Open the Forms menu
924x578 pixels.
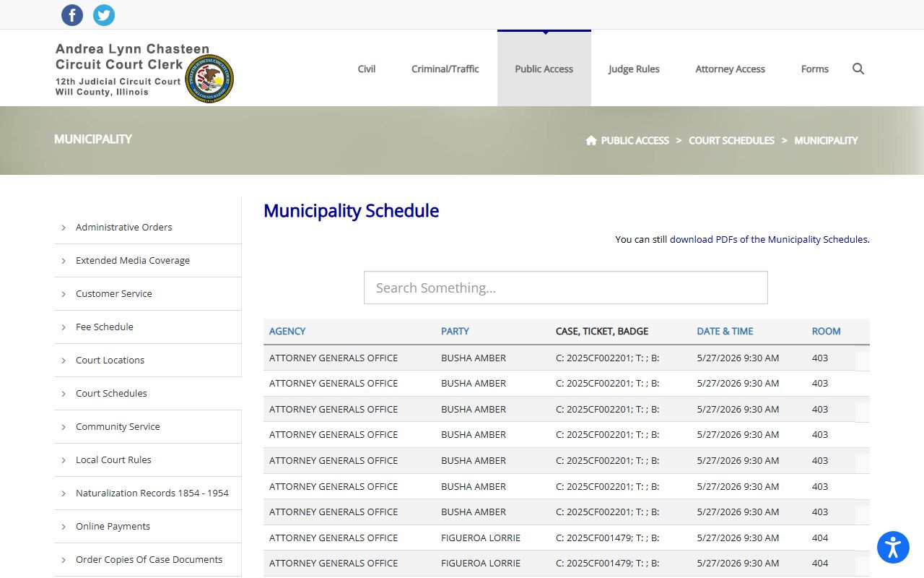815,69
